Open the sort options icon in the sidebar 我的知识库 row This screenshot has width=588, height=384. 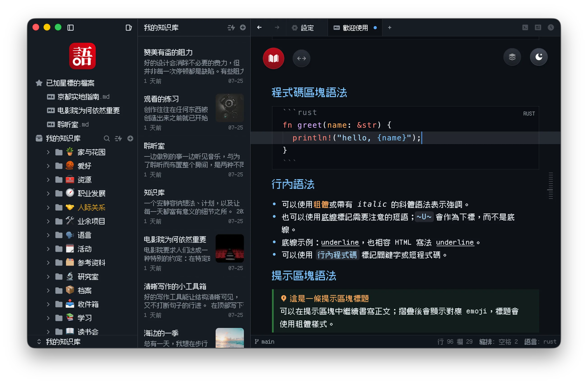[119, 139]
